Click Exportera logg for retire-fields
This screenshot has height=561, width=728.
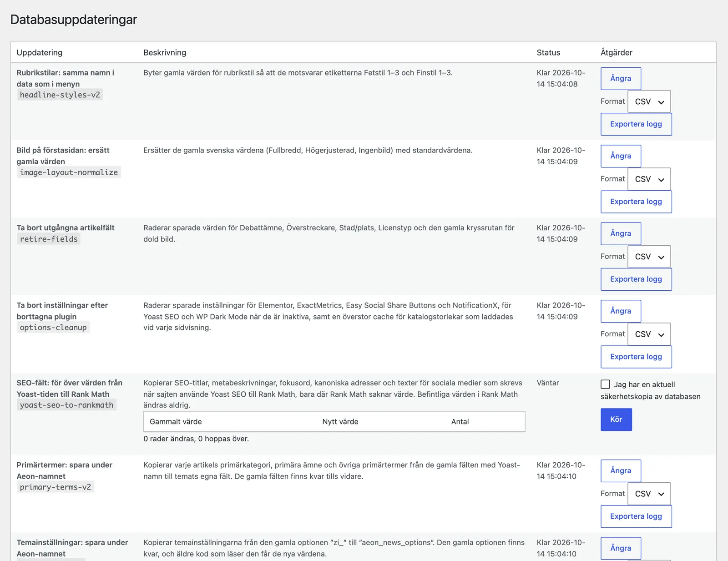[636, 279]
